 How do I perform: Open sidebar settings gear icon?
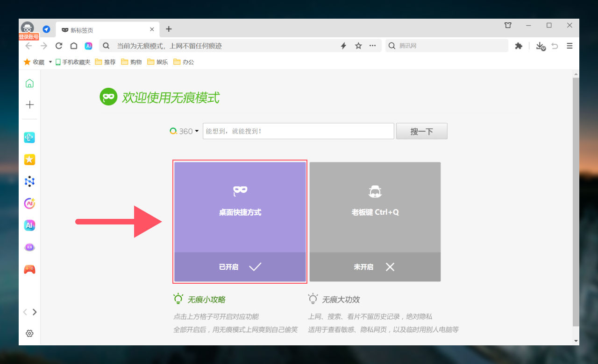tap(29, 333)
